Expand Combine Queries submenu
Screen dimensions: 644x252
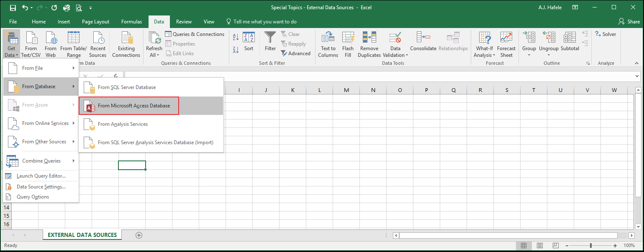tap(41, 161)
